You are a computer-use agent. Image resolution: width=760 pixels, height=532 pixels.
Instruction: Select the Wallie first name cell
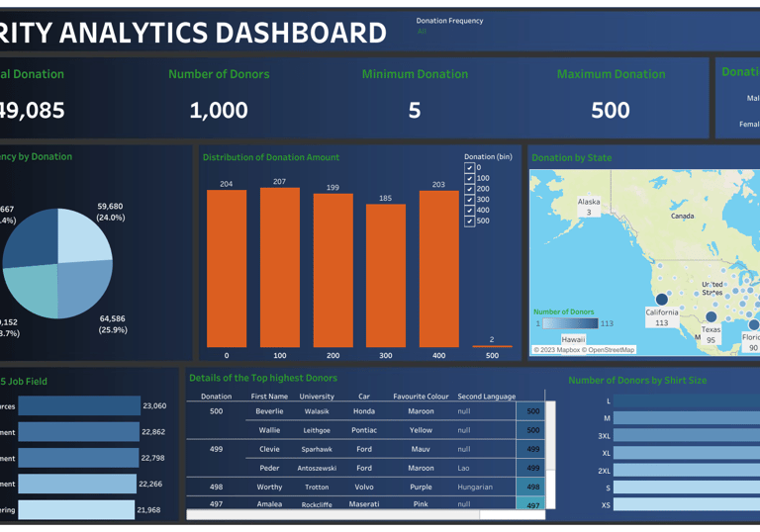269,430
